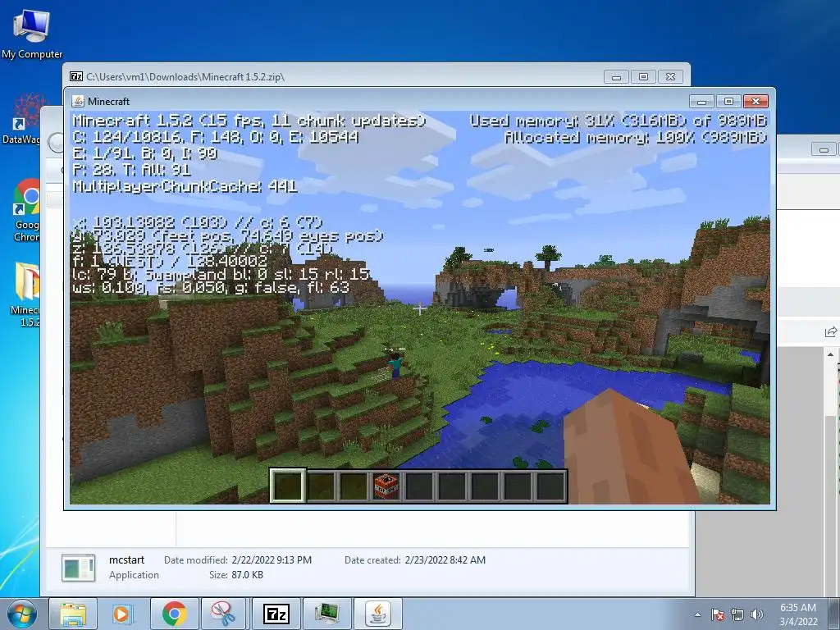Open the system monitor taskbar icon

(x=326, y=614)
